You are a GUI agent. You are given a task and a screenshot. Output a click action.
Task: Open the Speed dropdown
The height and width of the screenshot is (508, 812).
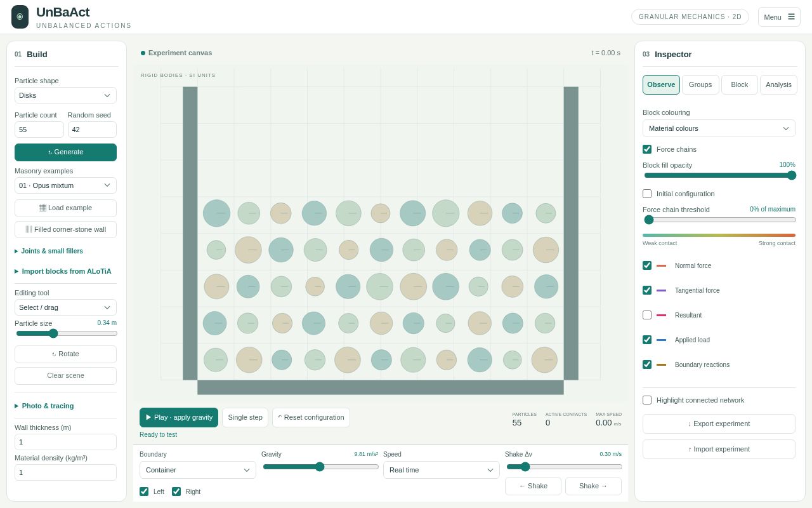[442, 470]
